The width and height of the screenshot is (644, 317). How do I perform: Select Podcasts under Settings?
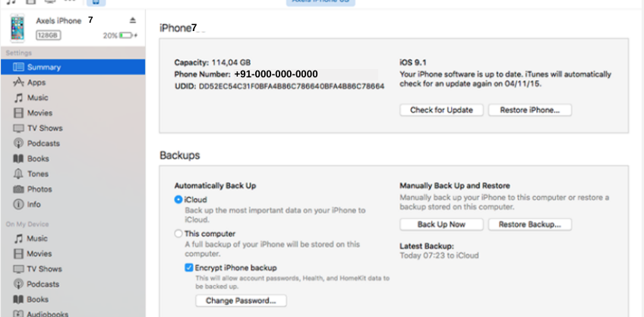pos(43,143)
